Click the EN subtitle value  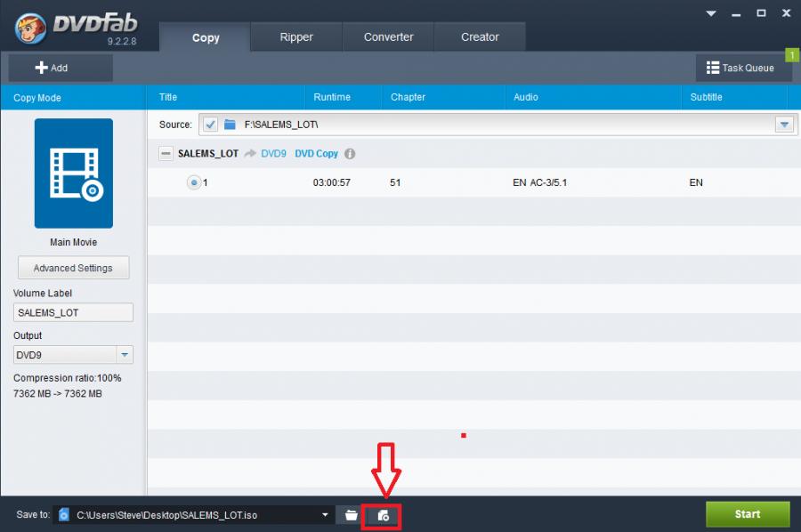696,182
